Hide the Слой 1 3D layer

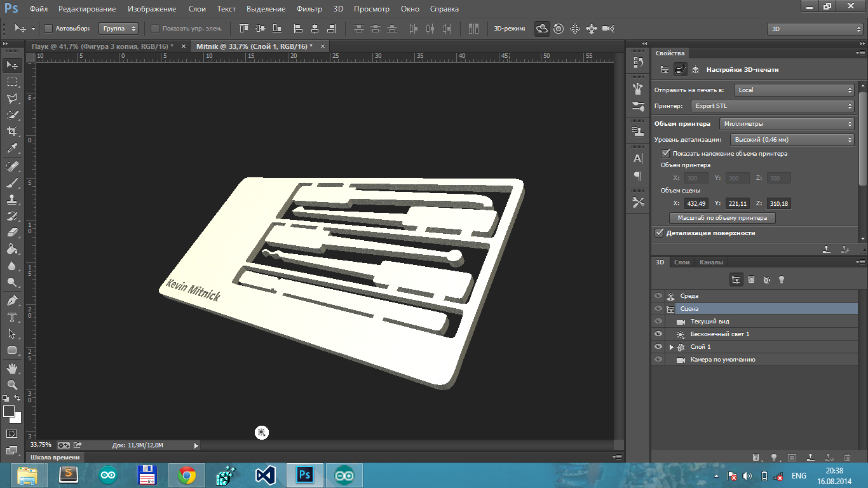pos(658,347)
